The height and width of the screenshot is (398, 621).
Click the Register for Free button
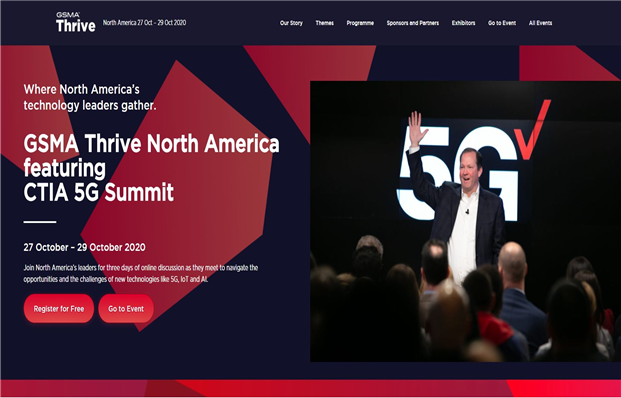[x=59, y=308]
